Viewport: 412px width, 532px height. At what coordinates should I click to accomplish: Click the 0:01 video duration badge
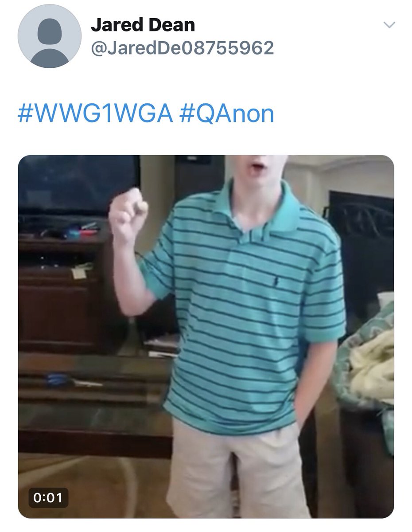[48, 497]
